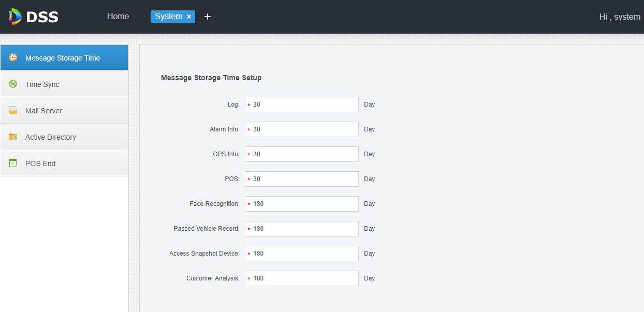Click the DSS logo icon
644x312 pixels.
pos(15,17)
